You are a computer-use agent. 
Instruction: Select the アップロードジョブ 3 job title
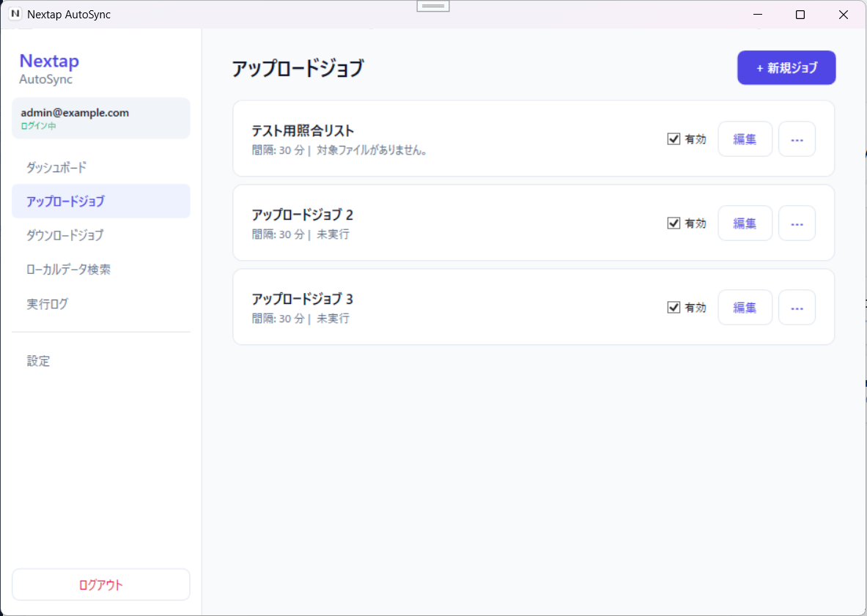coord(303,299)
